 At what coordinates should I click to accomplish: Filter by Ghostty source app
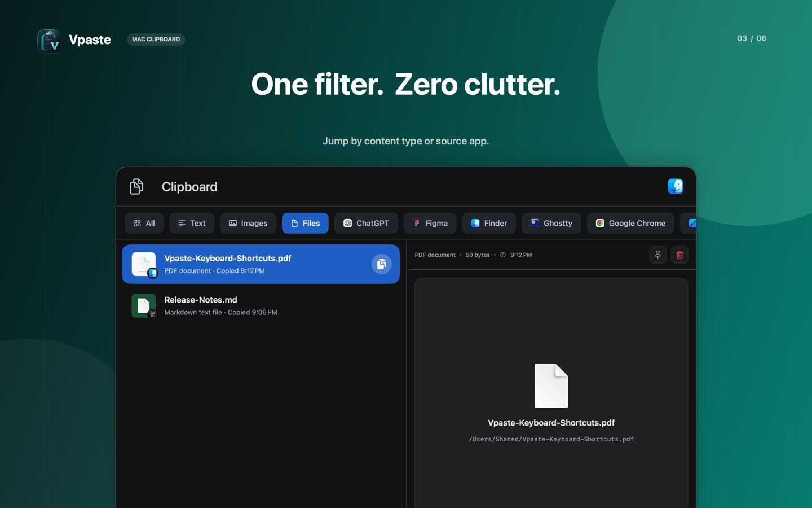pos(551,223)
